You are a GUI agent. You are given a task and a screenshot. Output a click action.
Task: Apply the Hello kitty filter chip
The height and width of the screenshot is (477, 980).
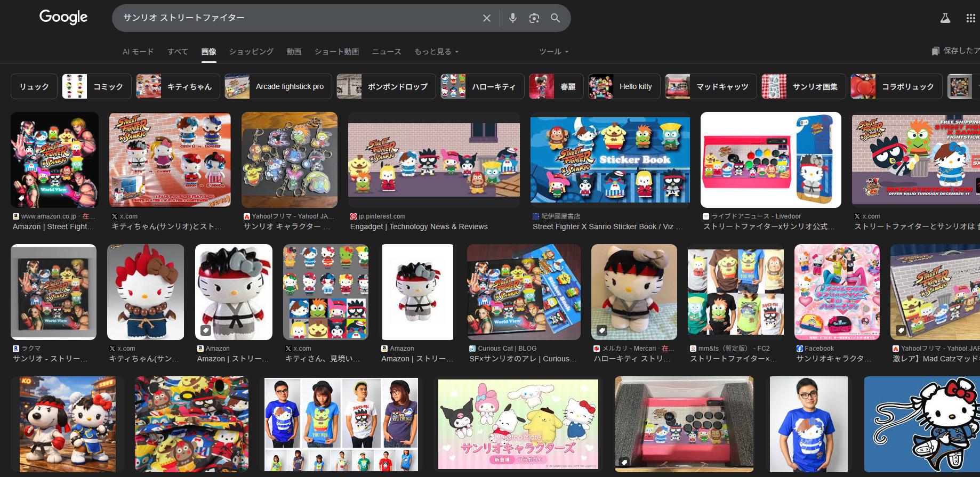[624, 86]
